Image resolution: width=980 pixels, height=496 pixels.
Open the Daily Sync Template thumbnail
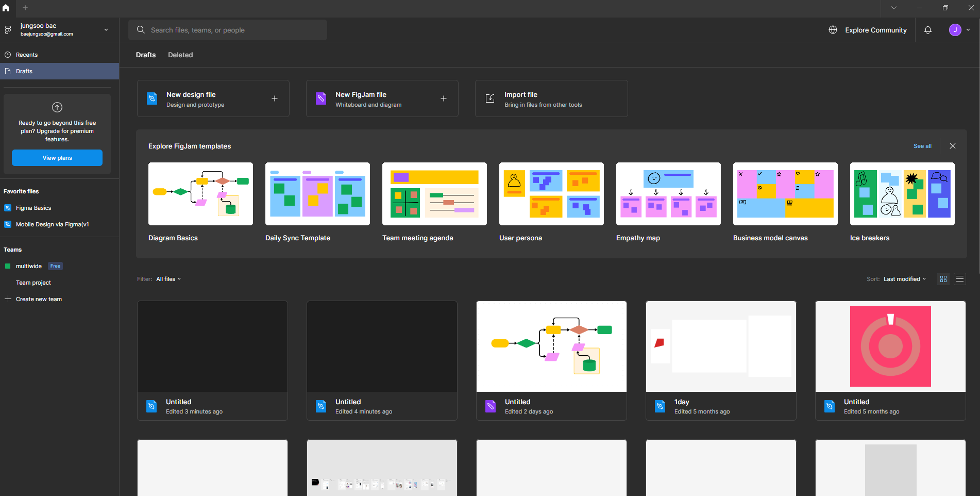[x=317, y=194]
